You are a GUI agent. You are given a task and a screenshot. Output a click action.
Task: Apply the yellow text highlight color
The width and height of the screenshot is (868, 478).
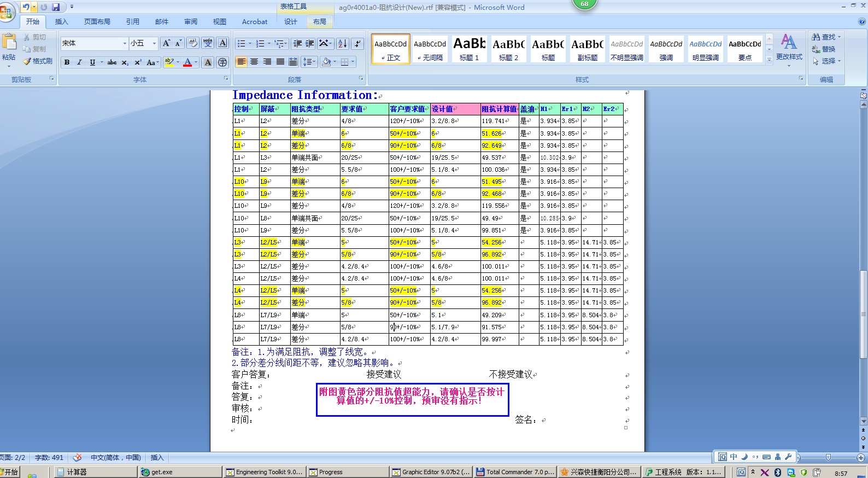pyautogui.click(x=169, y=62)
